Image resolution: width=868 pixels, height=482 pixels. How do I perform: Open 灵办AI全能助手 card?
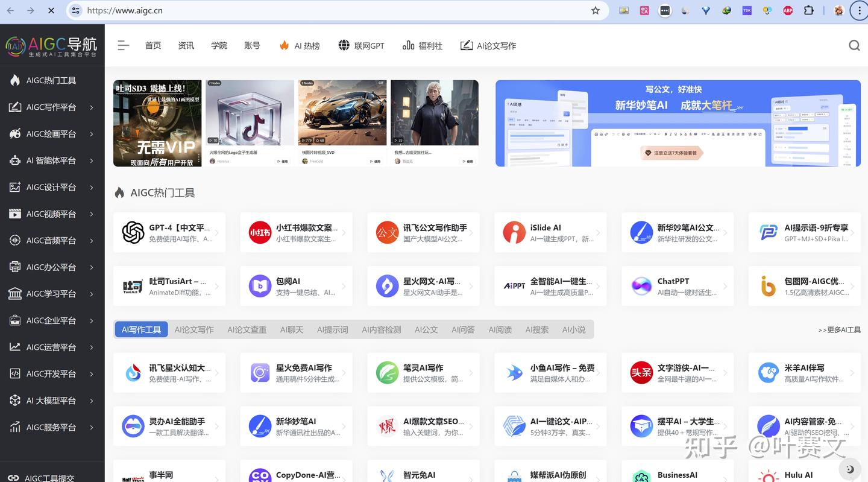[x=169, y=426]
